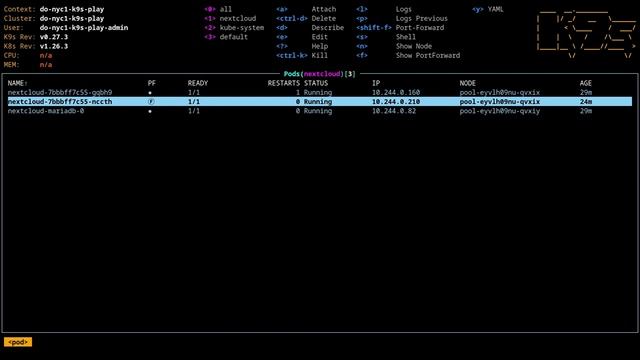This screenshot has height=360, width=640.
Task: Click the AGE column header
Action: 586,83
